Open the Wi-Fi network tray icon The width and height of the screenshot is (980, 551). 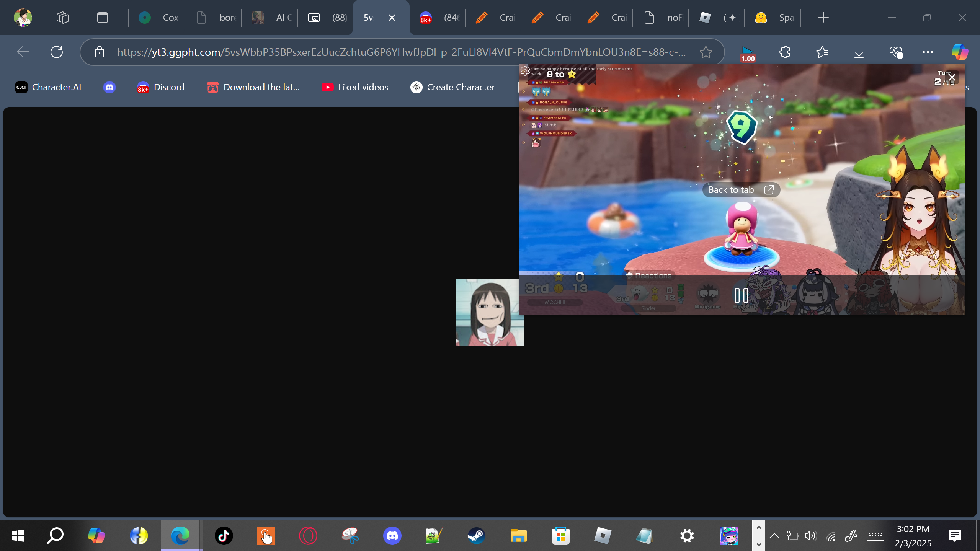tap(830, 536)
